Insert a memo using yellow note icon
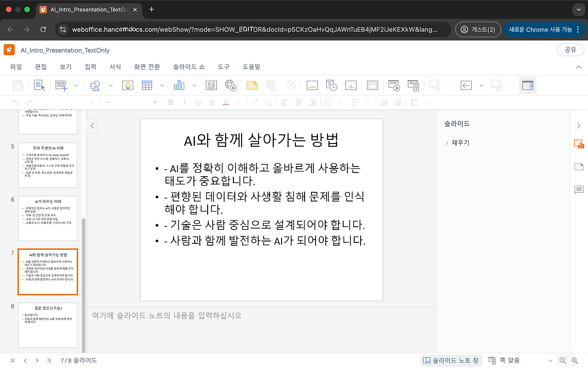This screenshot has width=588, height=368. [x=252, y=85]
